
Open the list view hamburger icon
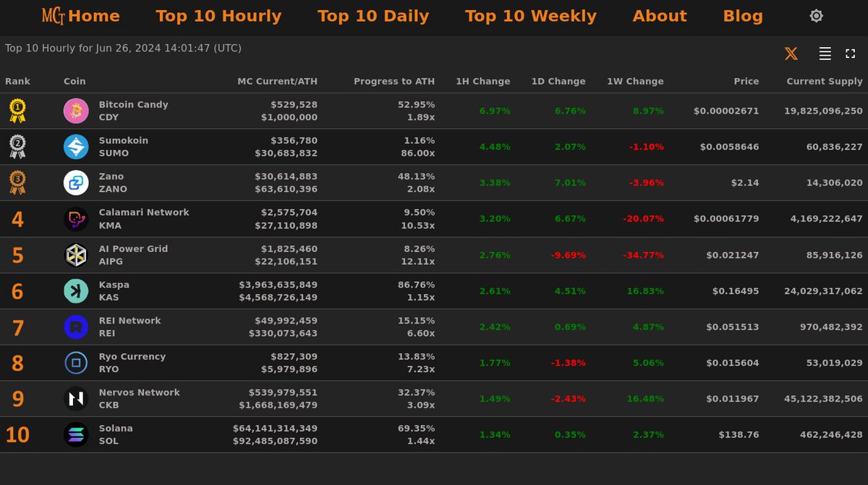[825, 54]
